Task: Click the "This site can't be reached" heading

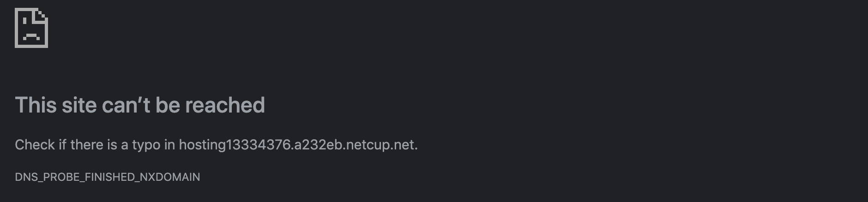Action: coord(140,105)
